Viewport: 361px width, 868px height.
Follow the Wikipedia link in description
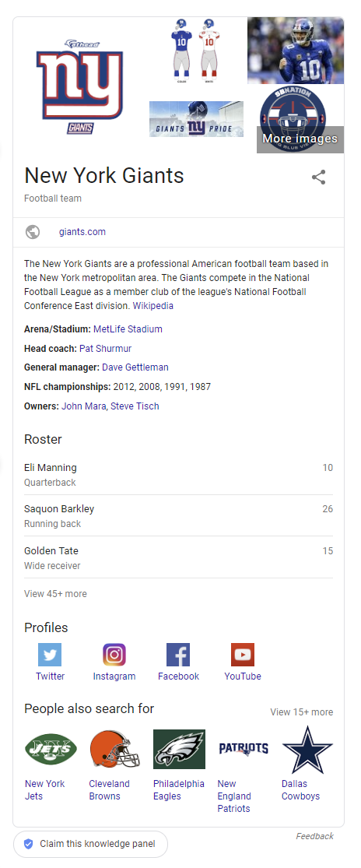pos(152,306)
